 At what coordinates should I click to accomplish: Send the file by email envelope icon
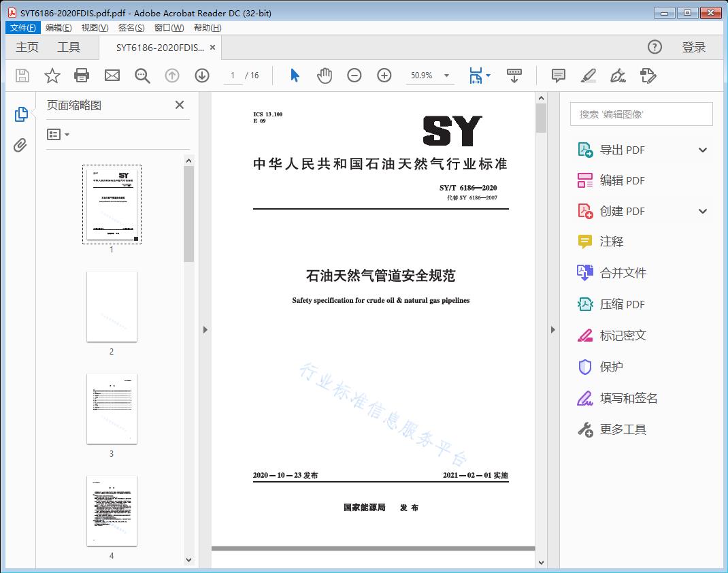point(112,76)
